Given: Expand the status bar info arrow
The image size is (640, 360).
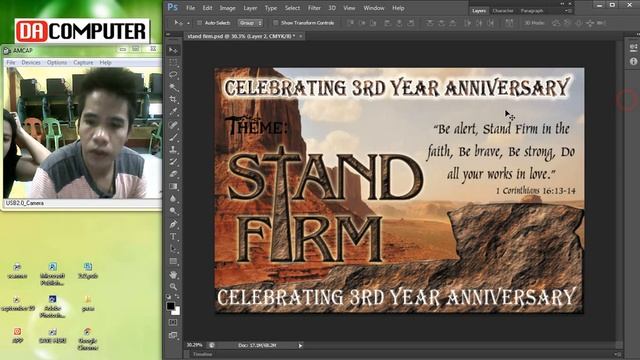Looking at the screenshot, I should pyautogui.click(x=300, y=345).
